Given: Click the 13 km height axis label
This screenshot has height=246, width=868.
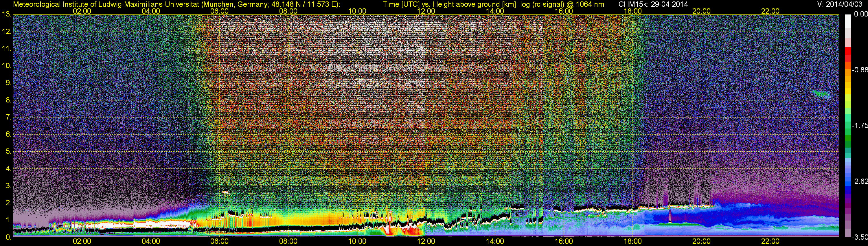Looking at the screenshot, I should [x=6, y=14].
